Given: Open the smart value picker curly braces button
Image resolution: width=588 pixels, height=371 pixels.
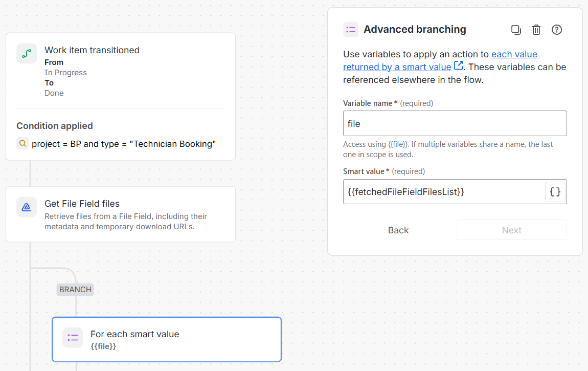Looking at the screenshot, I should [x=555, y=192].
